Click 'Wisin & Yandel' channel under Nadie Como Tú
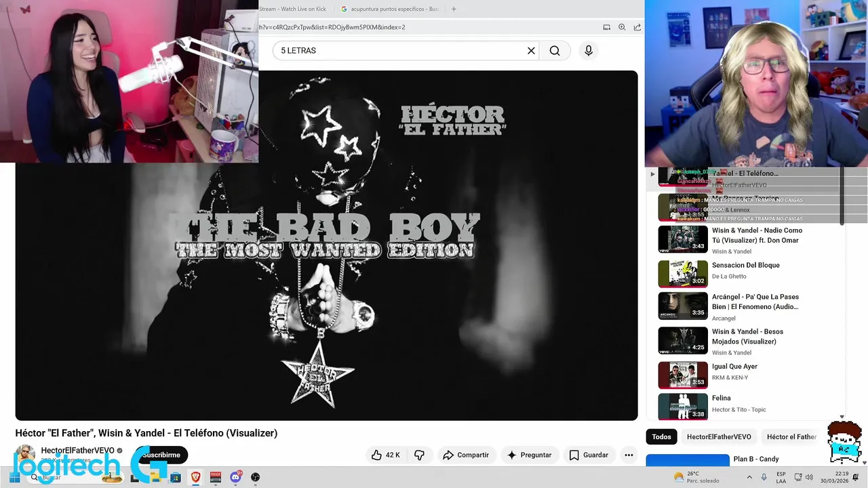 coord(732,251)
